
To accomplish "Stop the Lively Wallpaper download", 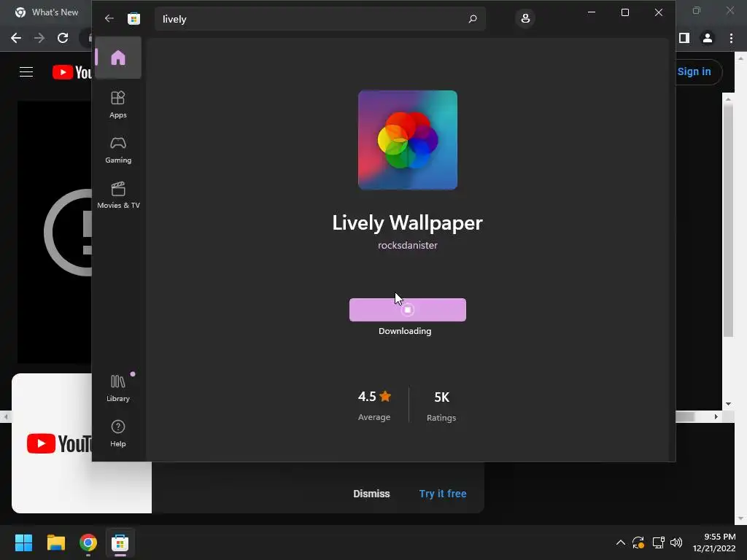I will coord(407,310).
